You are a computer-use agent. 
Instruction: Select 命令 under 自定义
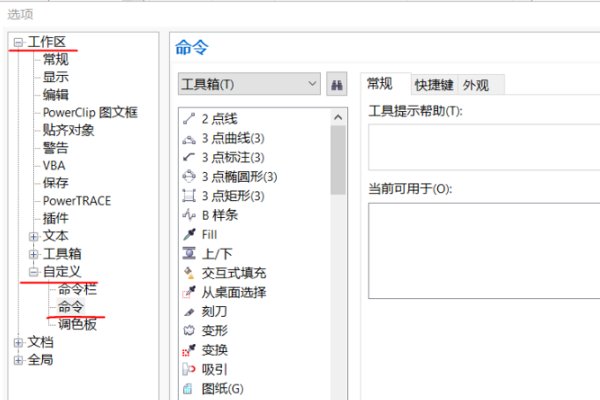[71, 307]
